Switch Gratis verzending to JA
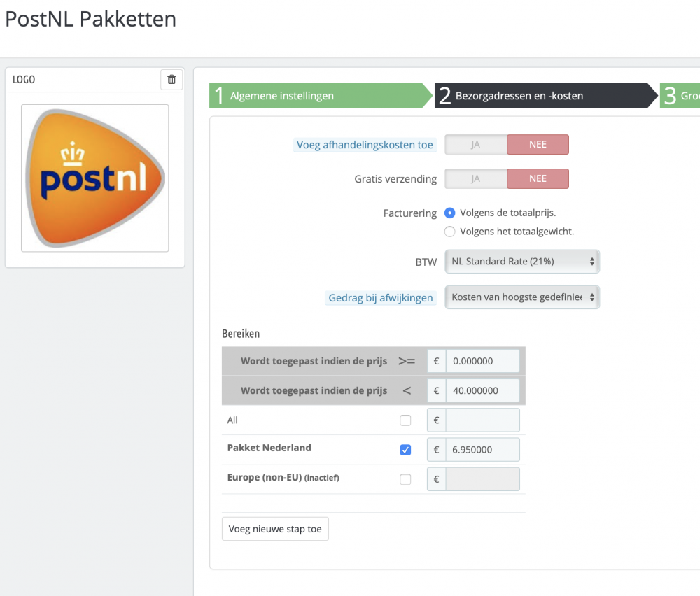This screenshot has width=700, height=596. pos(476,178)
